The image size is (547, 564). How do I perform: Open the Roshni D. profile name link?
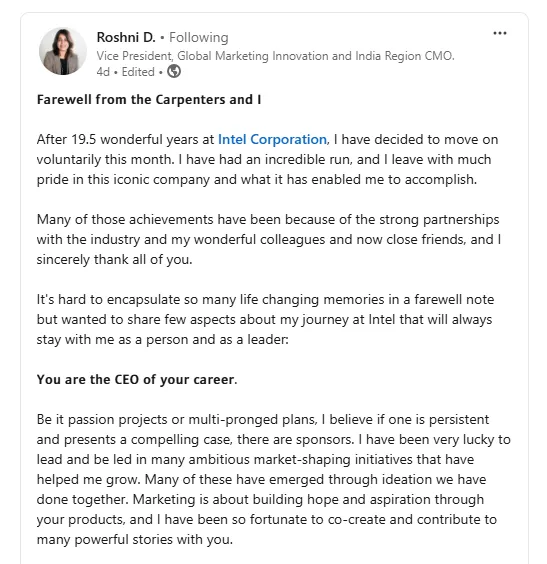tap(126, 37)
